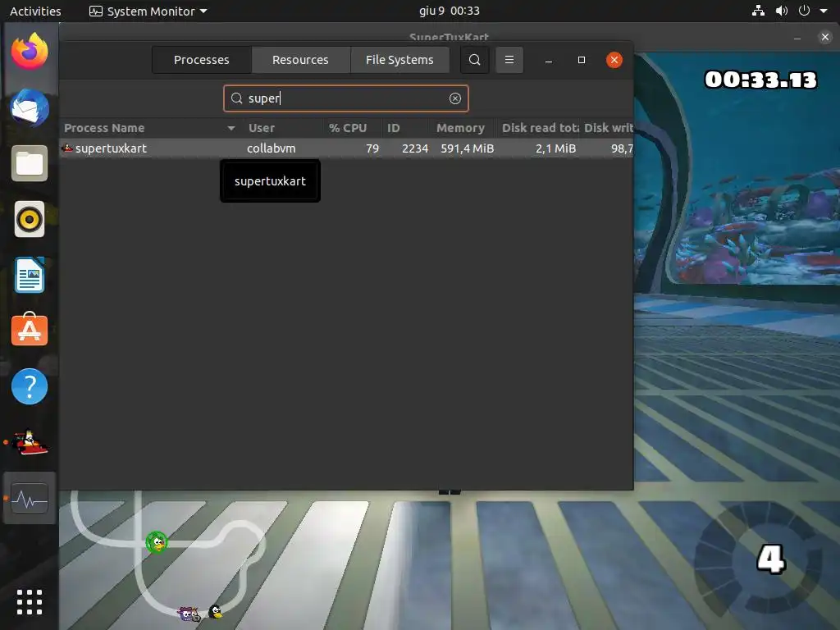
Task: Click the volume icon in top bar
Action: coord(782,11)
